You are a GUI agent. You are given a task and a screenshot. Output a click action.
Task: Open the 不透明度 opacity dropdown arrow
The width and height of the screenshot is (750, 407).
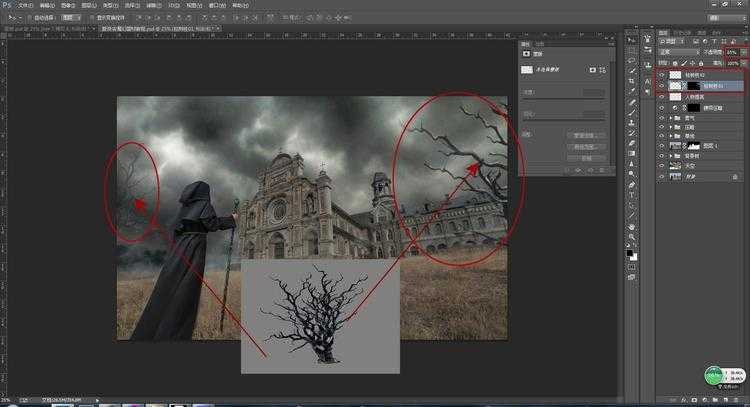[x=743, y=52]
